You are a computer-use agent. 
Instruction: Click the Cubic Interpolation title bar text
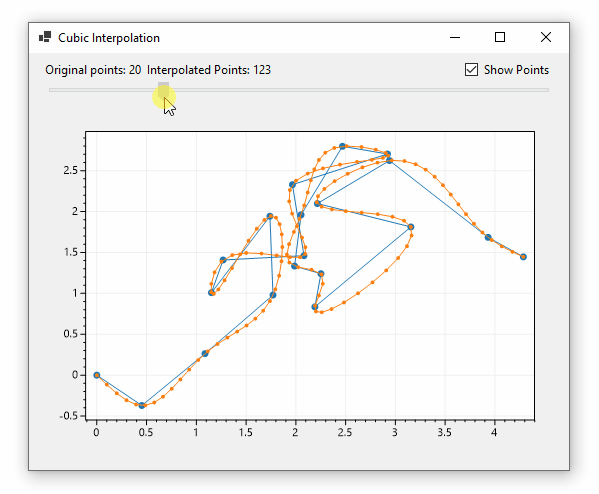109,38
